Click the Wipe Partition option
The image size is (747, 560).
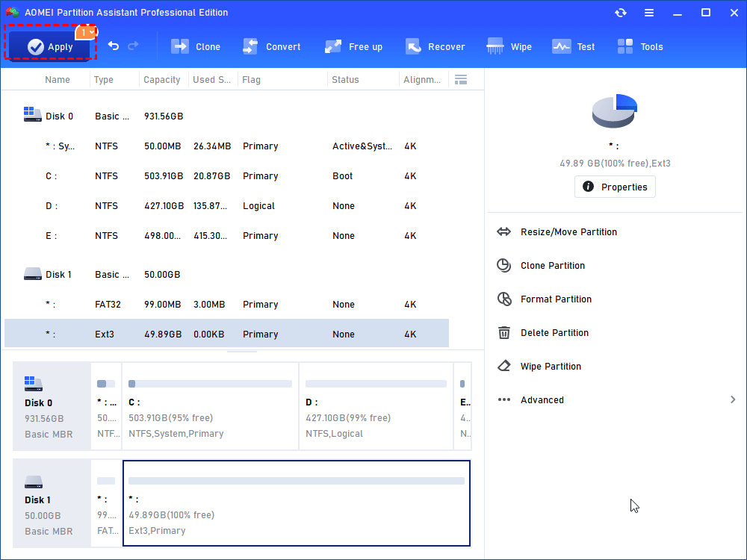(551, 366)
